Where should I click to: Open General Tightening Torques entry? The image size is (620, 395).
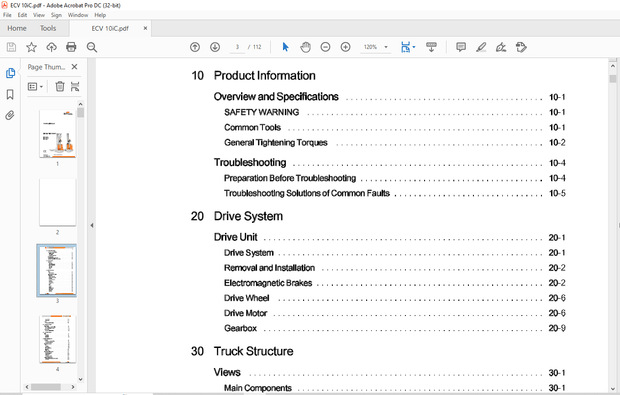(x=276, y=143)
